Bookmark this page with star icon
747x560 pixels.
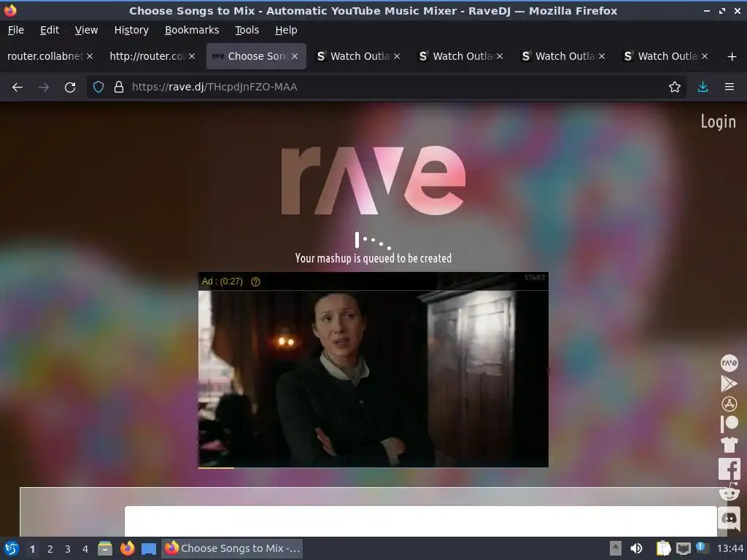674,87
